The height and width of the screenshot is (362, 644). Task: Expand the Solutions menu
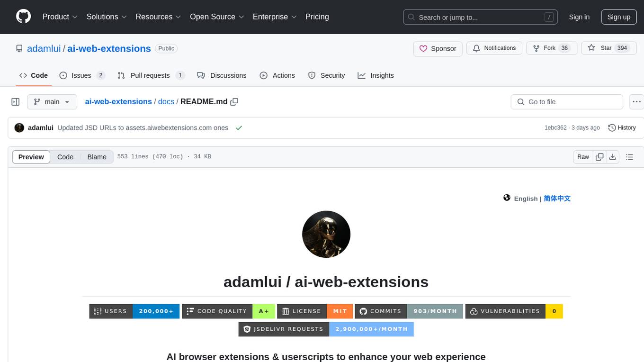(107, 17)
